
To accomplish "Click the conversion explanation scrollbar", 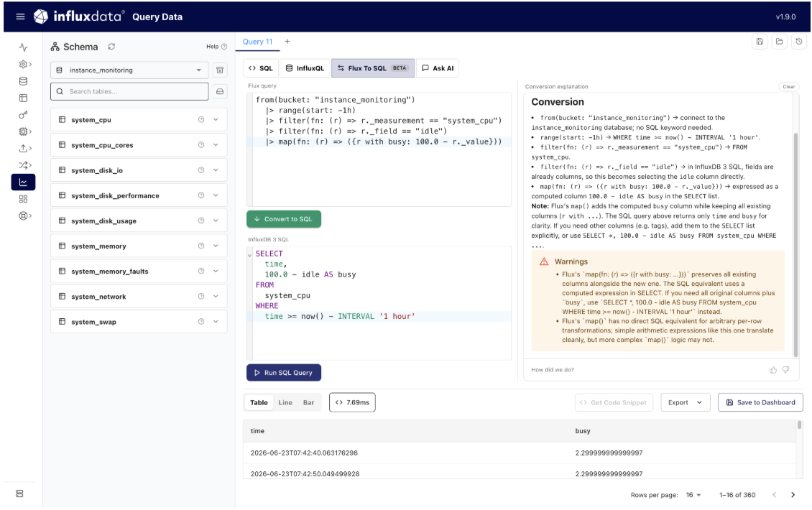I will (x=796, y=244).
